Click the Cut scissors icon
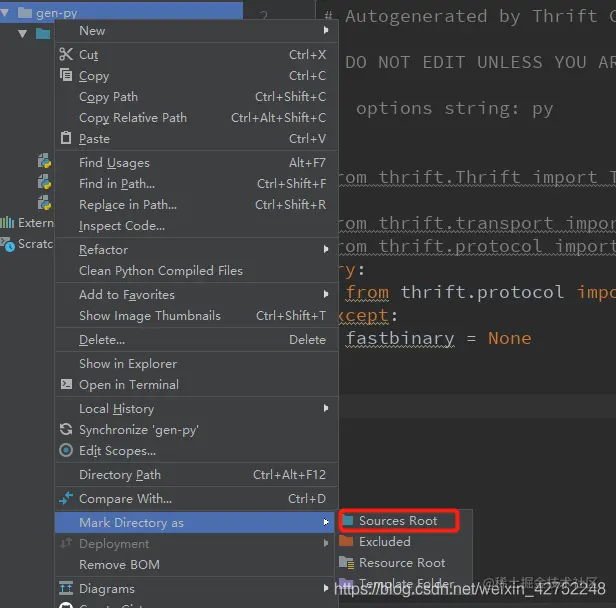This screenshot has width=616, height=608. coord(66,54)
